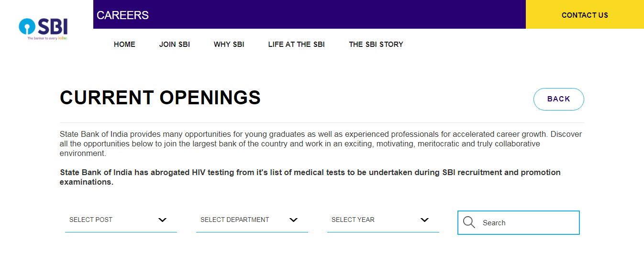Expand the Select Department dropdown
Image resolution: width=644 pixels, height=254 pixels.
tap(252, 220)
